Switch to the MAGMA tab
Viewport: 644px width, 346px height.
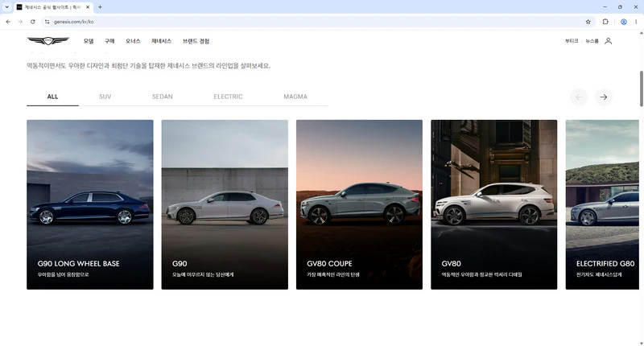point(295,97)
